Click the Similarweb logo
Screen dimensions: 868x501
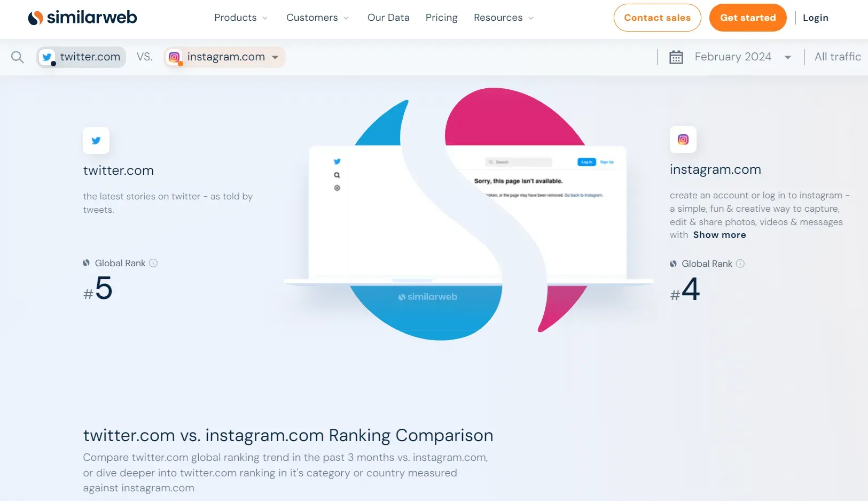point(82,17)
